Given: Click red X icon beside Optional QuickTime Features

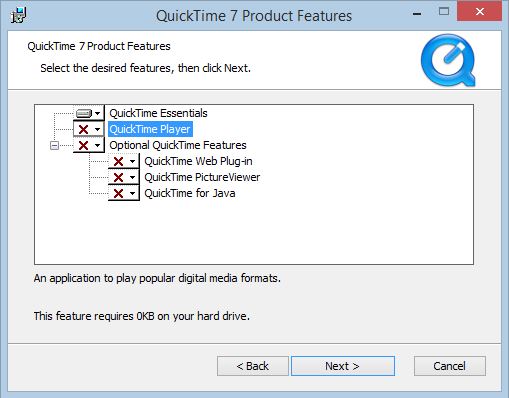Looking at the screenshot, I should (83, 145).
